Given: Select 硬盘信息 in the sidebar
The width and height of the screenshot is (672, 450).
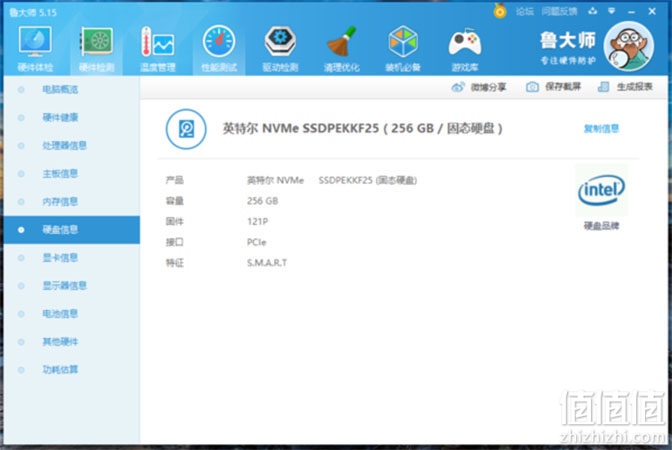Looking at the screenshot, I should 72,230.
